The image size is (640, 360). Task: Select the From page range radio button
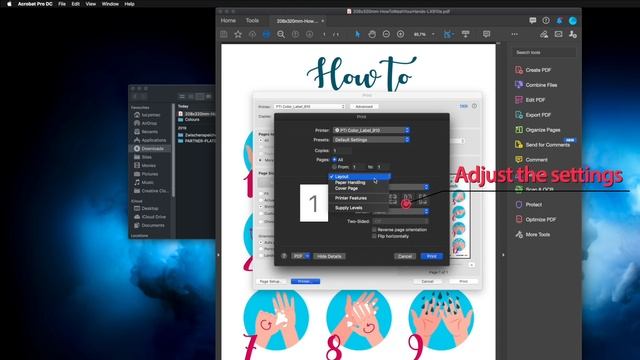(x=334, y=167)
